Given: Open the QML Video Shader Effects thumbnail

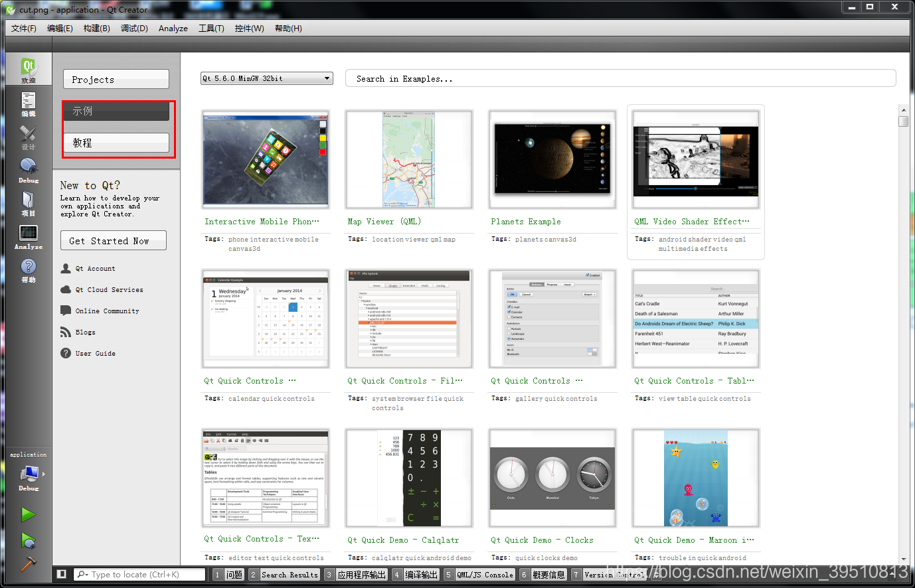Looking at the screenshot, I should pyautogui.click(x=696, y=159).
